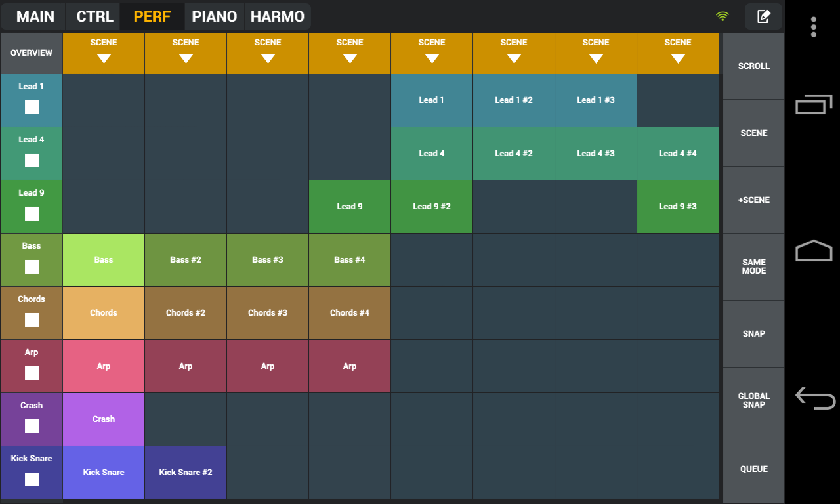Open the fifth SCENE column dropdown

point(432,53)
